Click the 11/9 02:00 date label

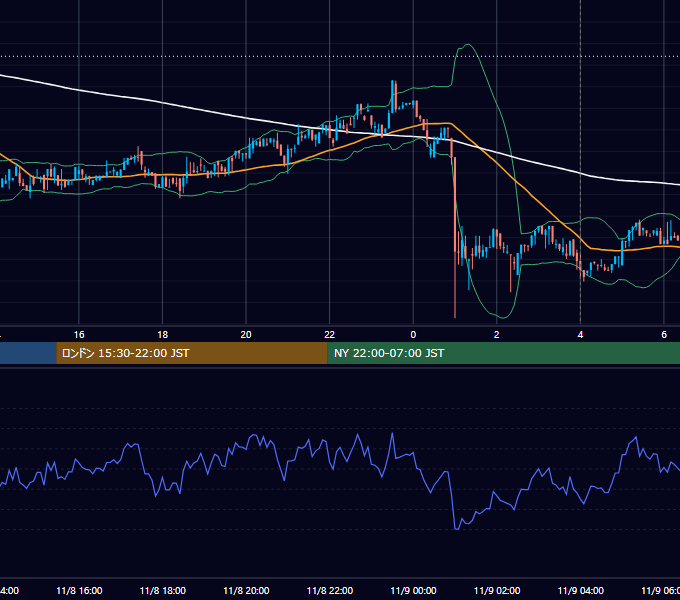(497, 591)
